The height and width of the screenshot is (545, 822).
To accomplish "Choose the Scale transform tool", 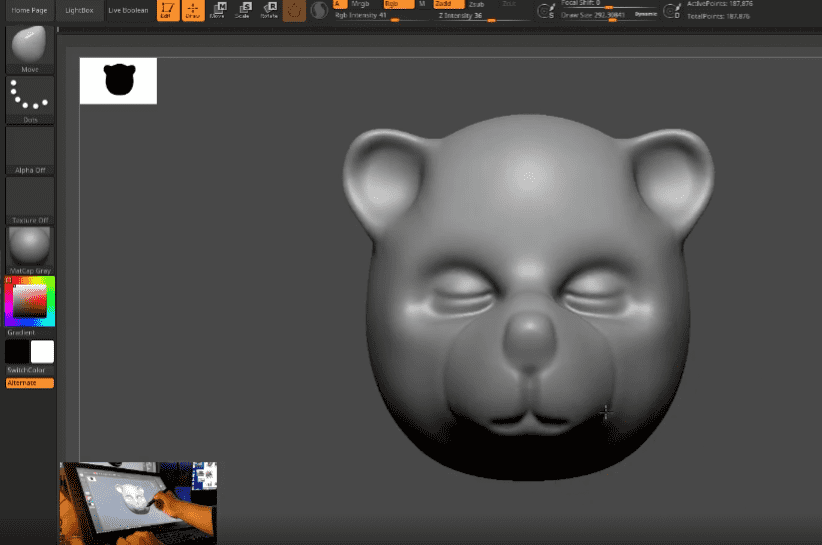I will coord(244,10).
